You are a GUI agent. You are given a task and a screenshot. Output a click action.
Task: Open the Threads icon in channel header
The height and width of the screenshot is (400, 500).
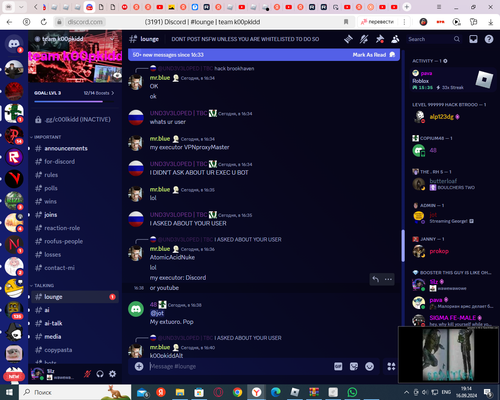[x=348, y=39]
